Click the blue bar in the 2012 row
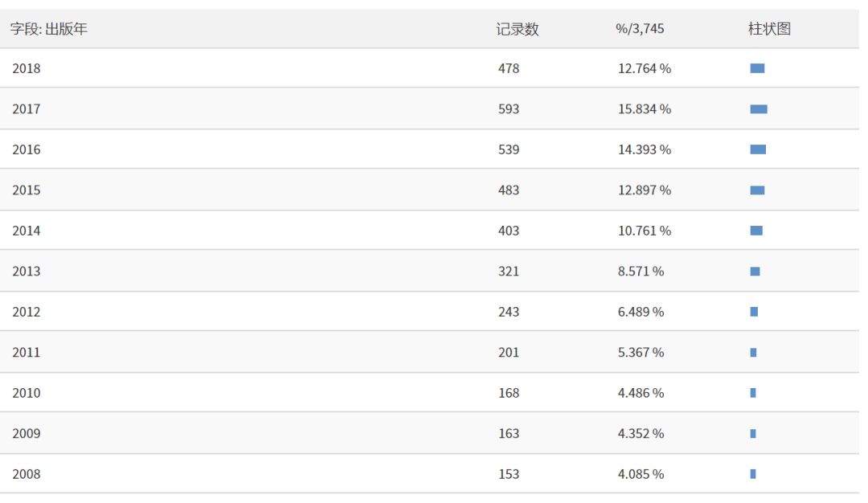This screenshot has width=868, height=503. [x=754, y=312]
